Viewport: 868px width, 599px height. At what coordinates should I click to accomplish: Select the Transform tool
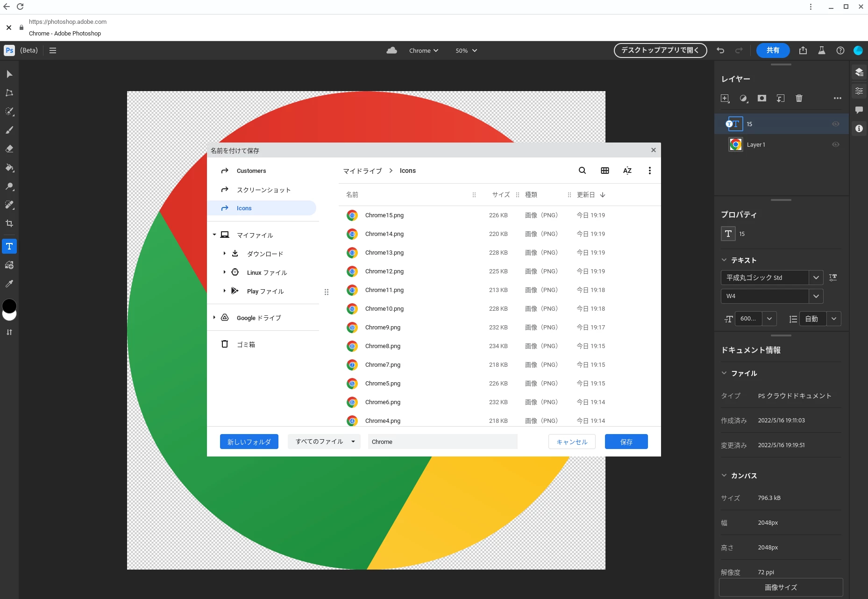pos(9,93)
